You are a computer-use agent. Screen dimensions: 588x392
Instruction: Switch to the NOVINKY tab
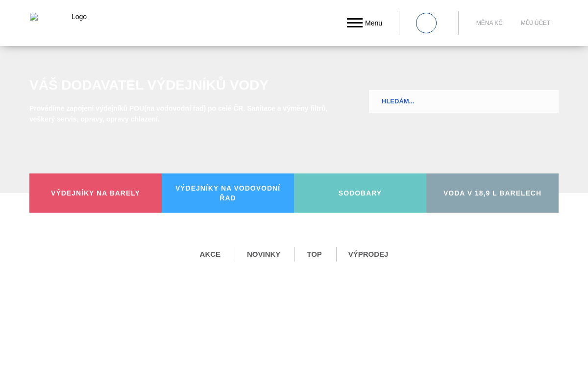click(x=264, y=254)
